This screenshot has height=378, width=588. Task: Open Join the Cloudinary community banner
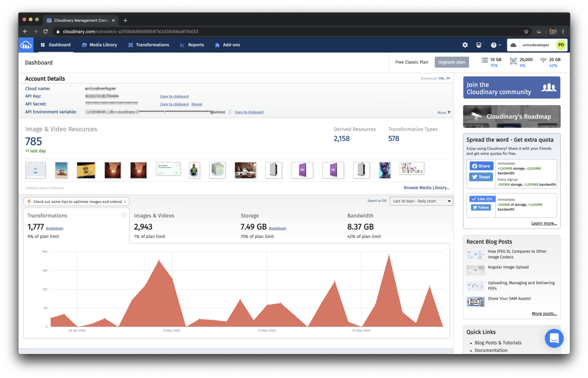(x=512, y=87)
